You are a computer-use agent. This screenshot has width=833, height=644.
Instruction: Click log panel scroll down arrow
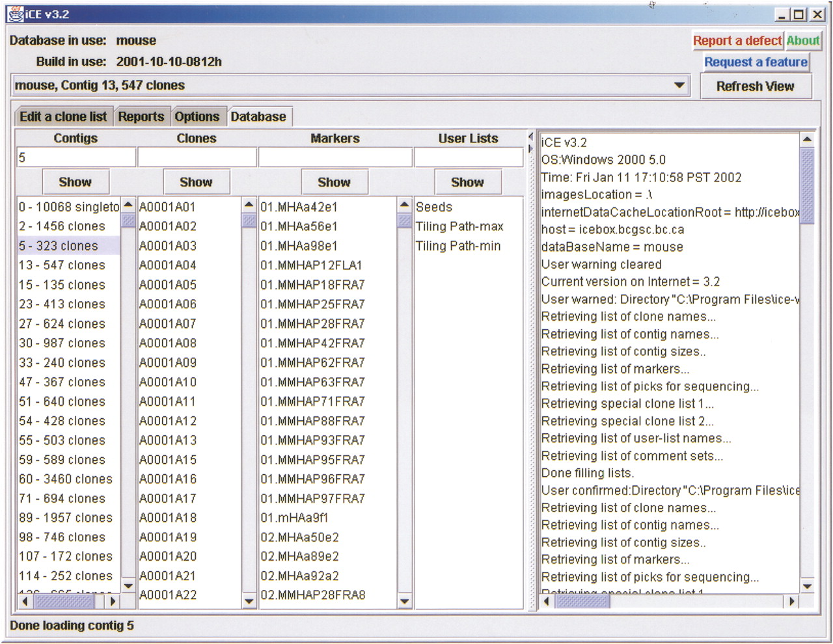807,586
